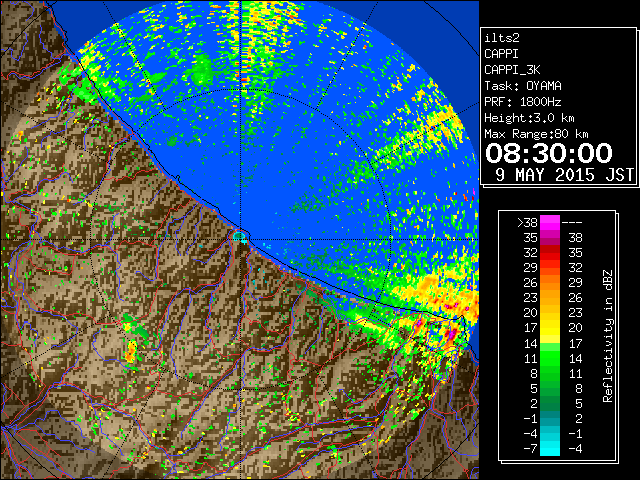Click the 'Height:3.0 km' line
Viewport: 640px width, 480px height.
click(x=529, y=118)
